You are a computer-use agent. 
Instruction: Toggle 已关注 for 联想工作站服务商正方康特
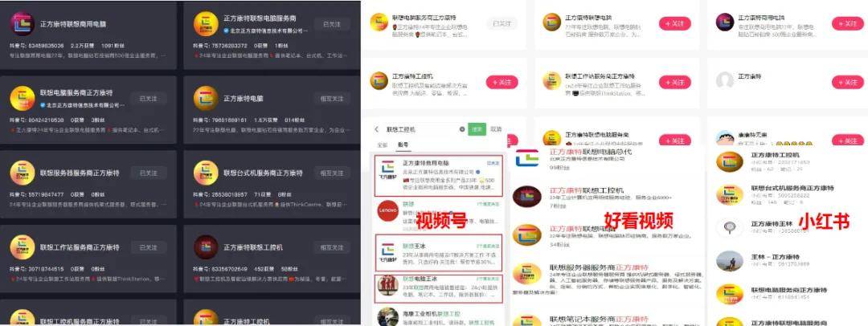point(149,247)
